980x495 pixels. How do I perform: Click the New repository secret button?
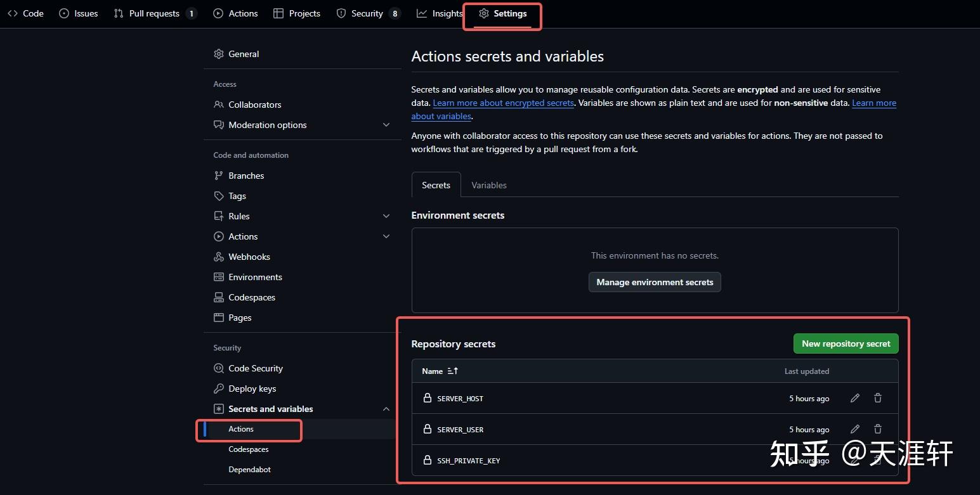(x=846, y=343)
